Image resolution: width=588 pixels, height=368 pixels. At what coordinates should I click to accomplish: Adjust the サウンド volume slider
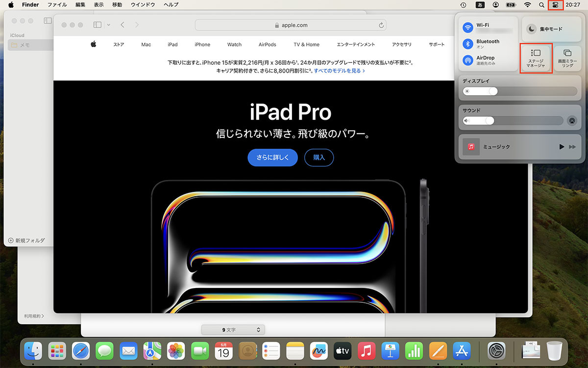[513, 121]
